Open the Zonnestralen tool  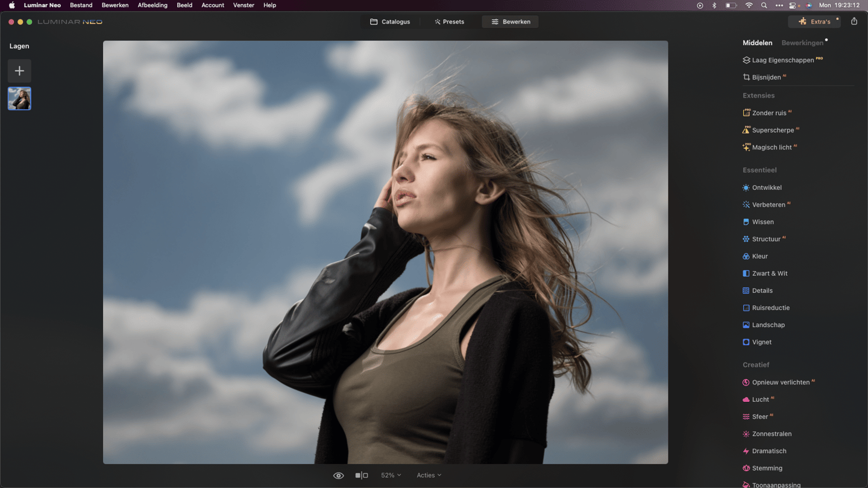767,434
